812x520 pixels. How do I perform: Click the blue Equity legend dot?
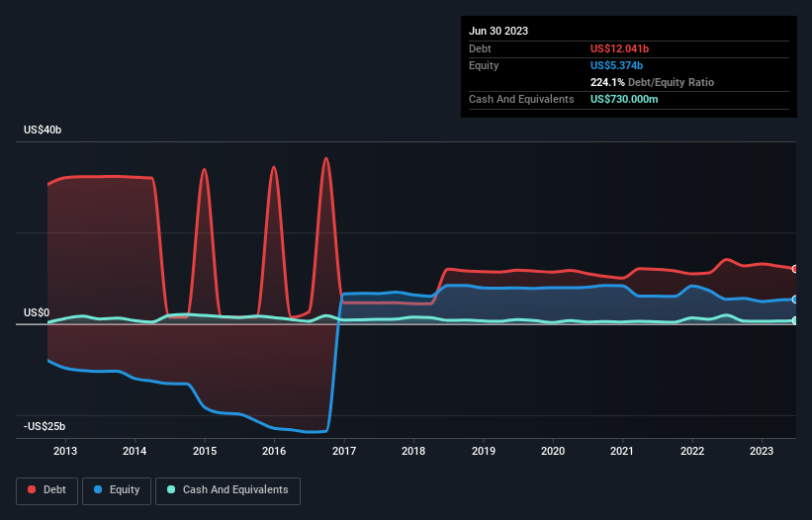(98, 489)
